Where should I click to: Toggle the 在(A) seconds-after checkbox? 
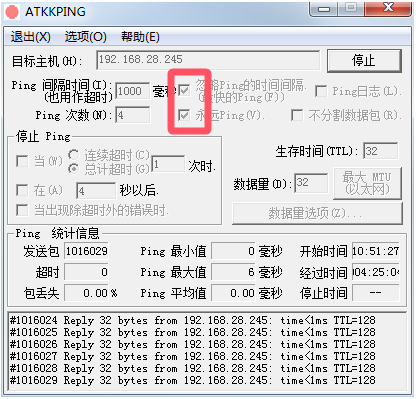22,190
